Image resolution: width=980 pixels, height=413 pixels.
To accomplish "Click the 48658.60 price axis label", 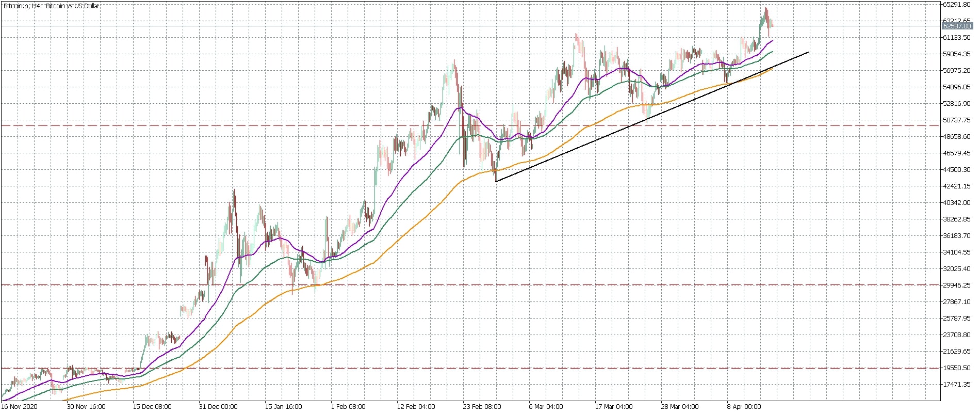I will pos(957,137).
